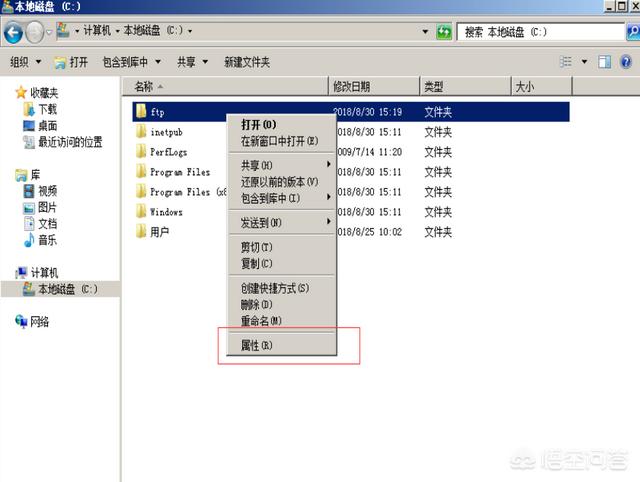Click the 音乐 library note icon
This screenshot has width=640, height=482.
pos(29,240)
